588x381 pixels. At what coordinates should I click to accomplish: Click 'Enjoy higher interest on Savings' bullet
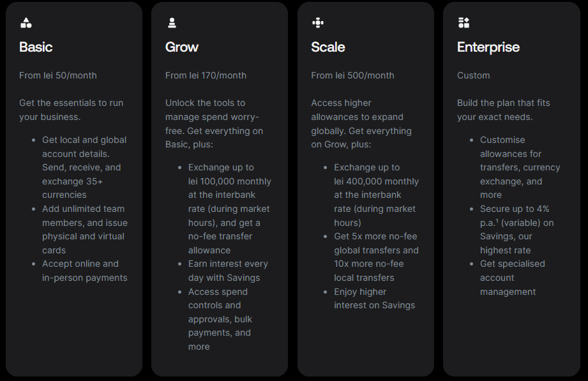374,298
